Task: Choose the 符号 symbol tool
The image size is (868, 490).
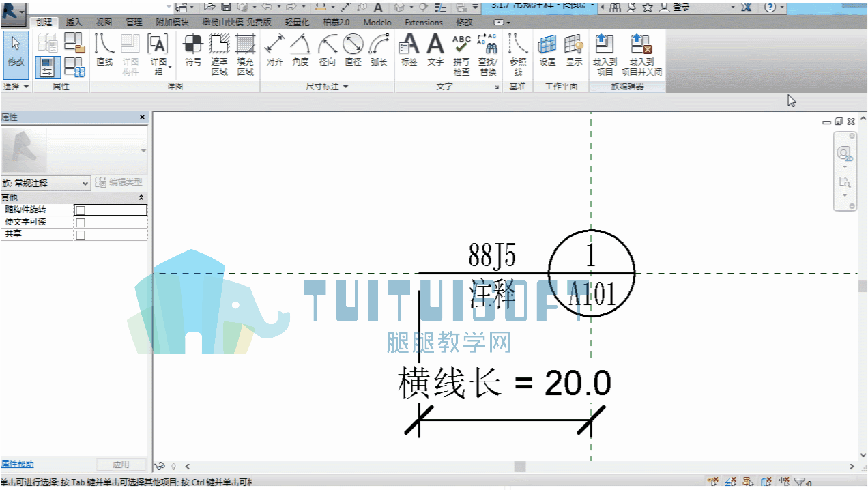Action: pyautogui.click(x=193, y=51)
